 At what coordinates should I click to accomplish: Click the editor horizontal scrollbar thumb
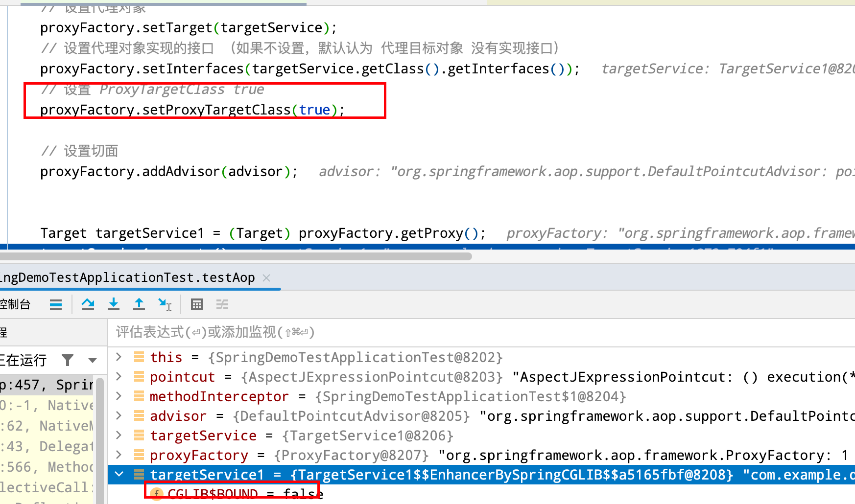click(236, 256)
